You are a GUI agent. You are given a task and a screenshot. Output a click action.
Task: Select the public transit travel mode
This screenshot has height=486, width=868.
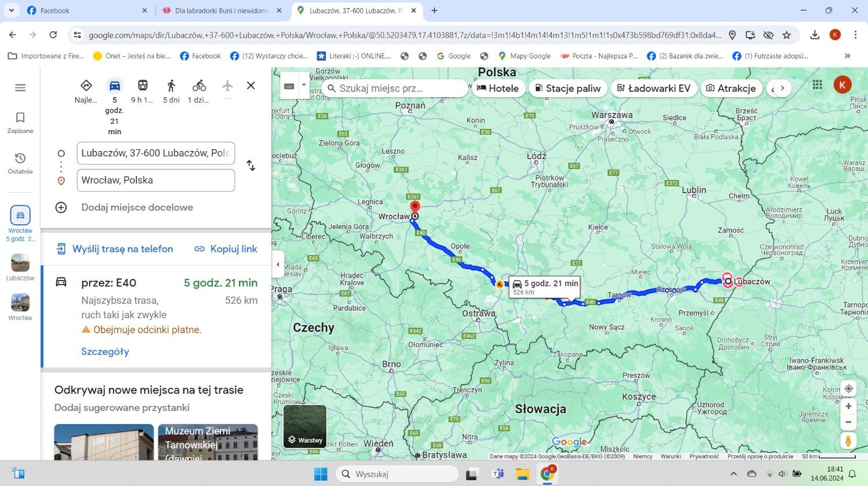tap(142, 86)
